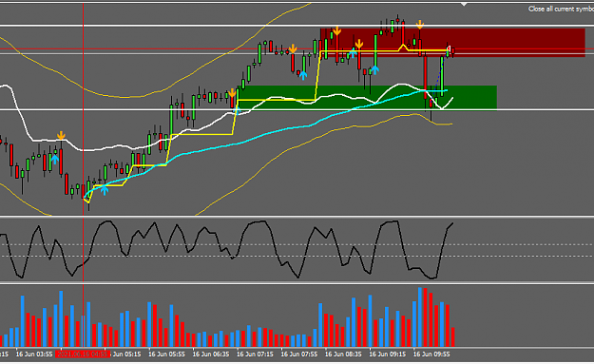Click the '16 Jun 03:55' time axis label
The image size is (594, 364).
coord(34,354)
